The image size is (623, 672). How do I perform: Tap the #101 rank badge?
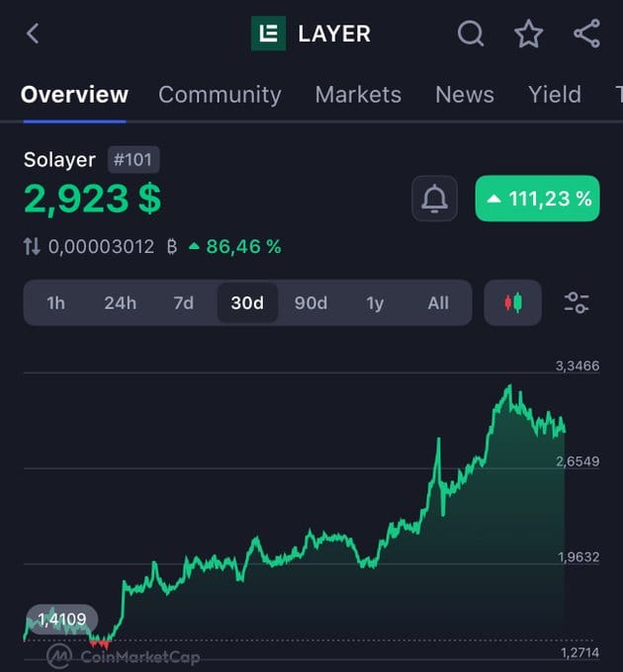coord(133,160)
